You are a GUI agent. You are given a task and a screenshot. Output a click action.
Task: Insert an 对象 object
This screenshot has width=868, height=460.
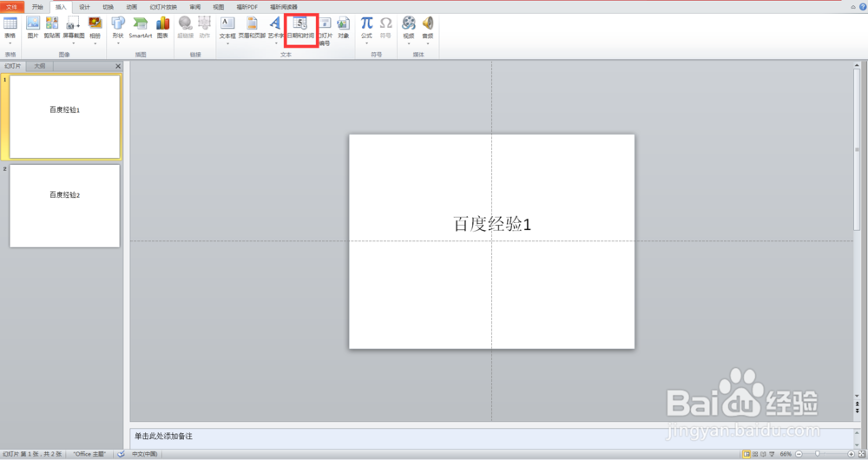click(343, 23)
